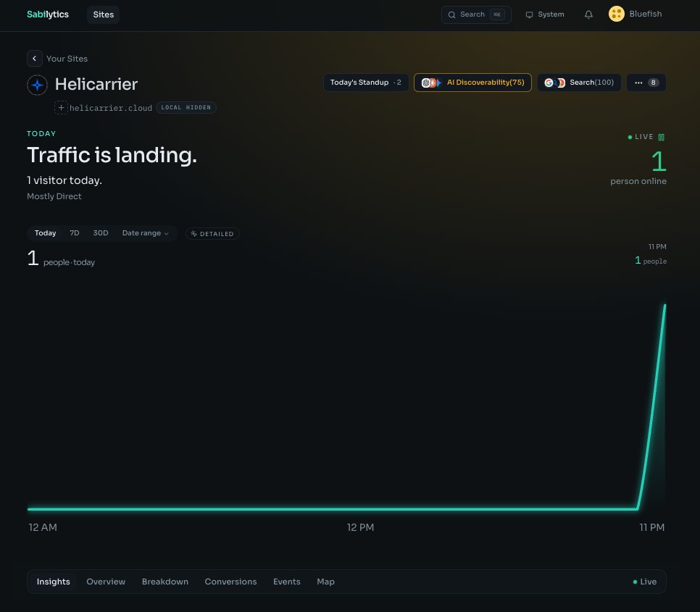Go back with the chevron arrow
700x612 pixels.
click(34, 59)
